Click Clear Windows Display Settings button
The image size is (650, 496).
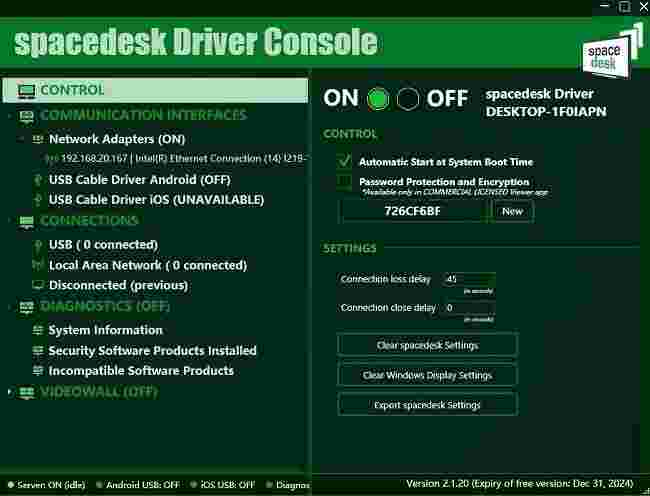[x=427, y=375]
